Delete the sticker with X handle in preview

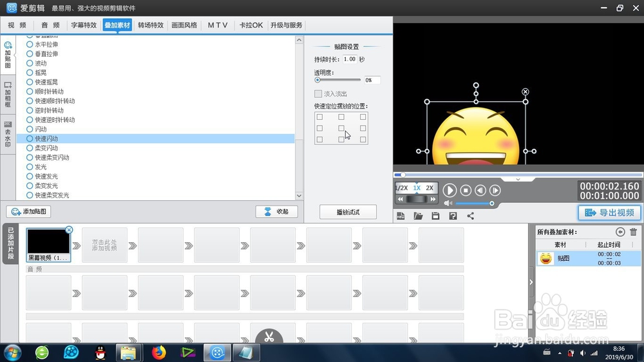coord(526,91)
